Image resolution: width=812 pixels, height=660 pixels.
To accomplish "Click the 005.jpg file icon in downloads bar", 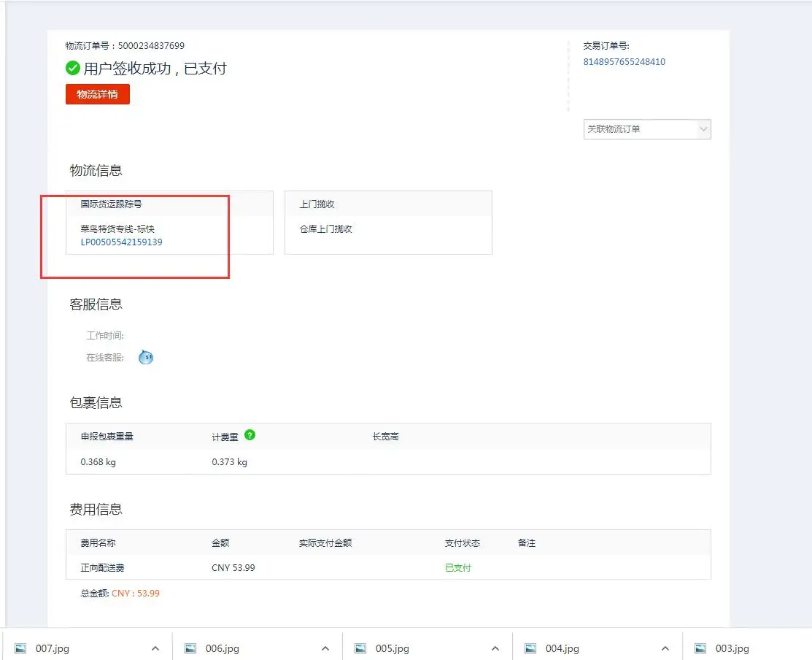I will (360, 648).
